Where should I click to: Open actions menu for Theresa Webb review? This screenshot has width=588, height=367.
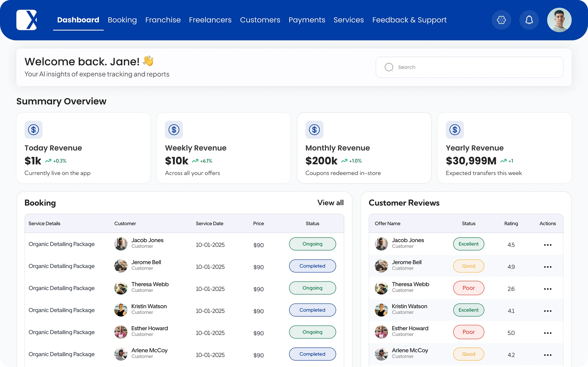[x=548, y=289]
